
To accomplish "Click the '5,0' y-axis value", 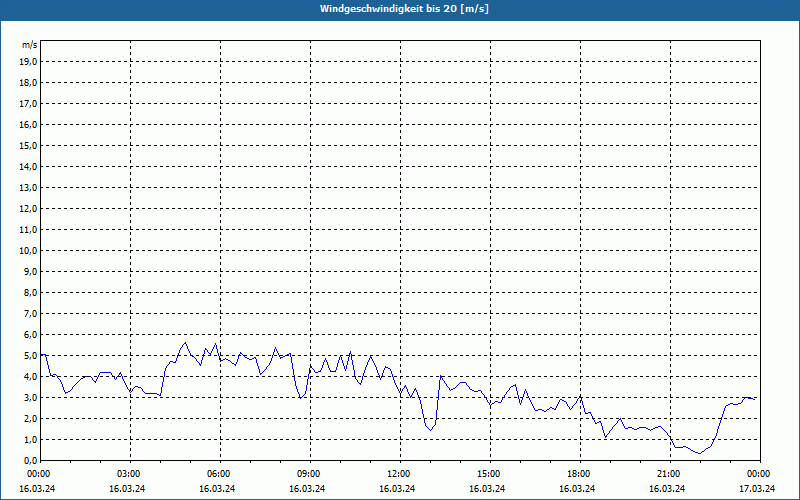I will (x=30, y=356).
